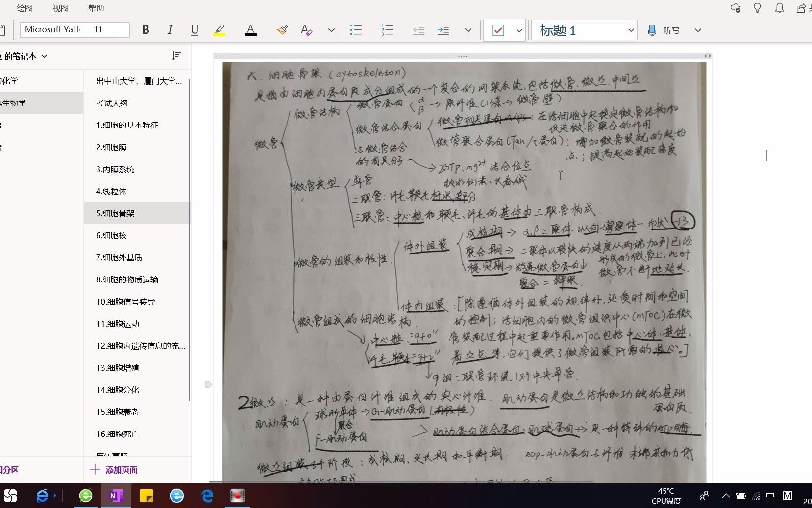The image size is (812, 508).
Task: Click the font size box
Action: pyautogui.click(x=109, y=29)
